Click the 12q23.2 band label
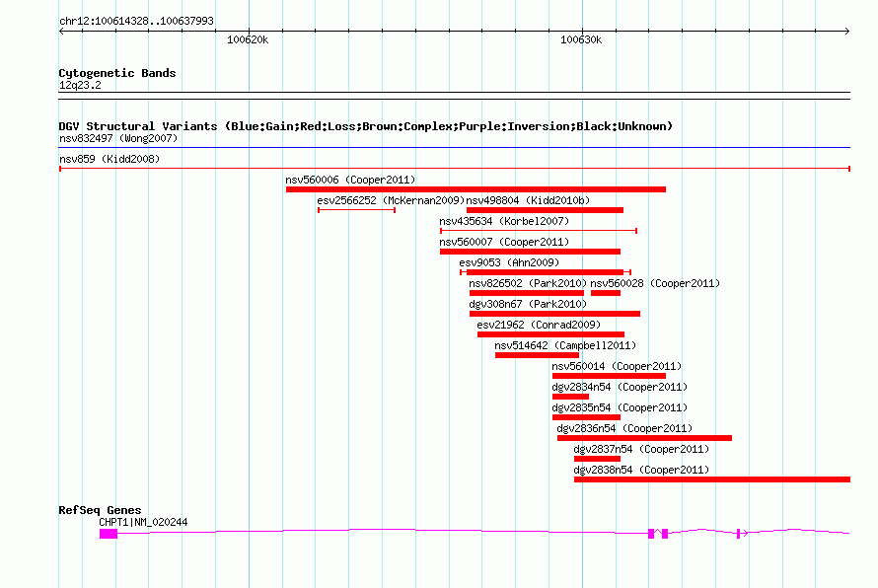Viewport: 878px width, 588px height. point(80,85)
